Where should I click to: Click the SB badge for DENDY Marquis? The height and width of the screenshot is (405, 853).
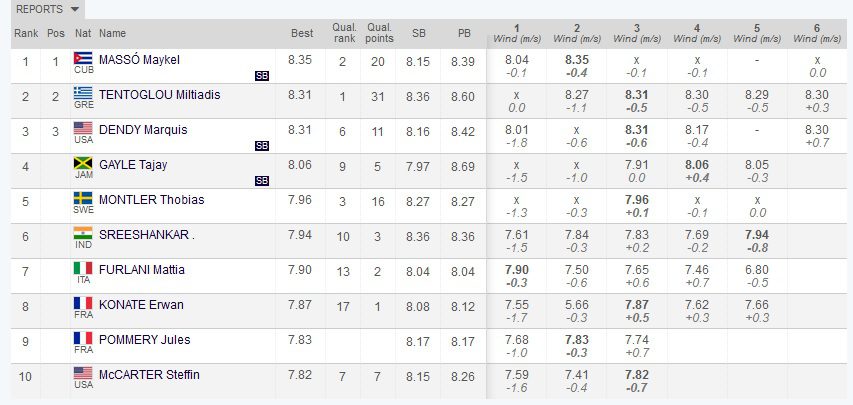click(262, 146)
